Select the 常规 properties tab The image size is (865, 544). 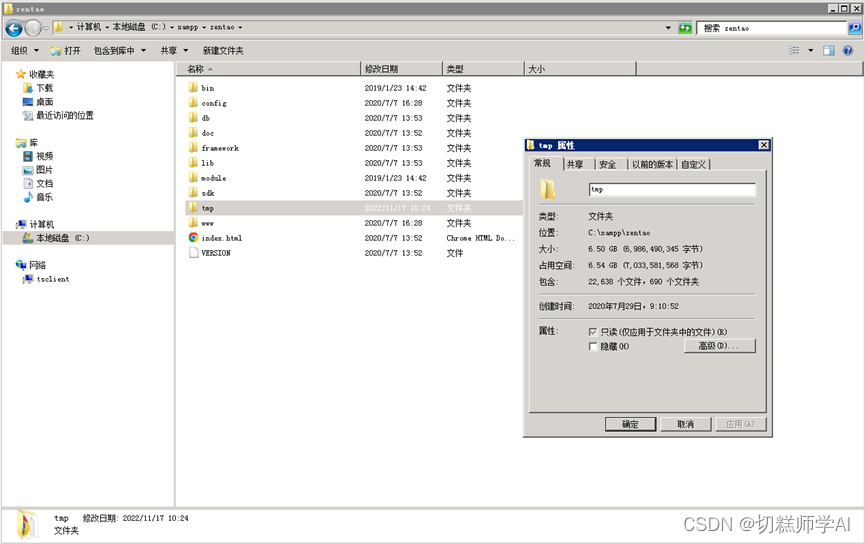[543, 163]
